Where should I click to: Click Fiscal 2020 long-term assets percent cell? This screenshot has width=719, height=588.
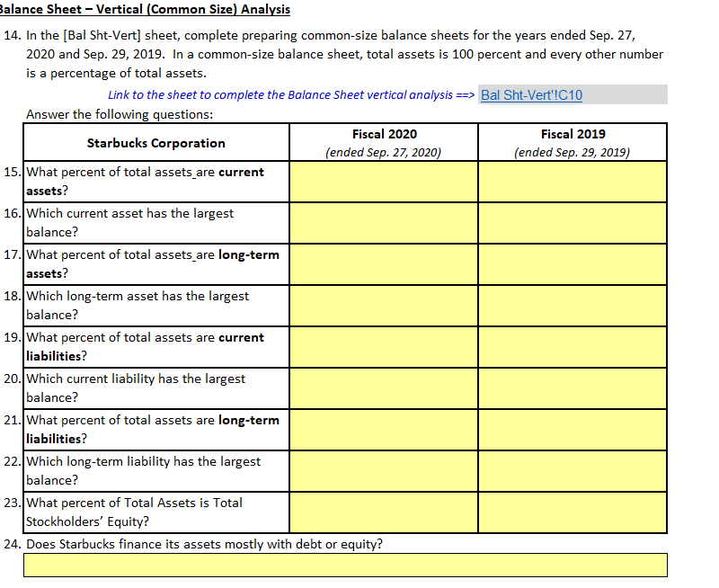(382, 263)
